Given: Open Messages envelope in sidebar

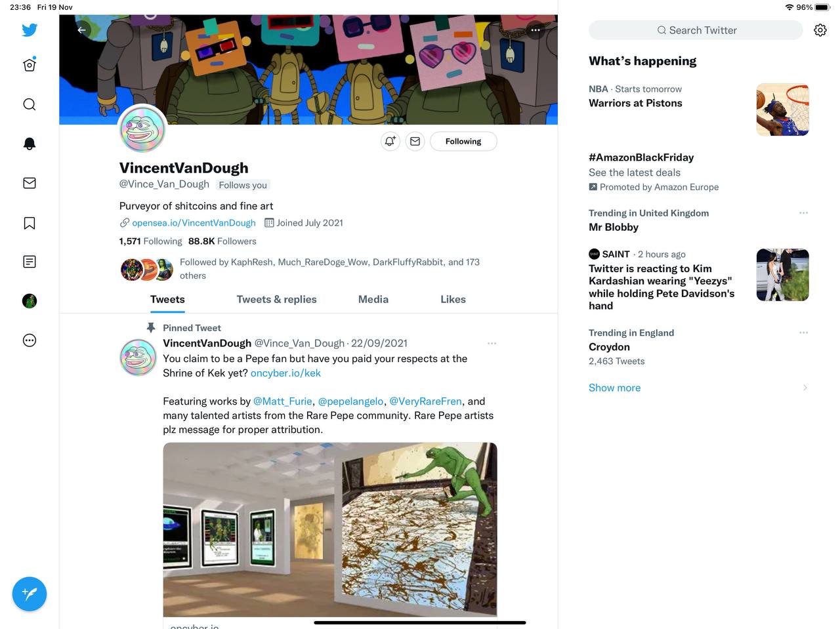Looking at the screenshot, I should tap(30, 183).
